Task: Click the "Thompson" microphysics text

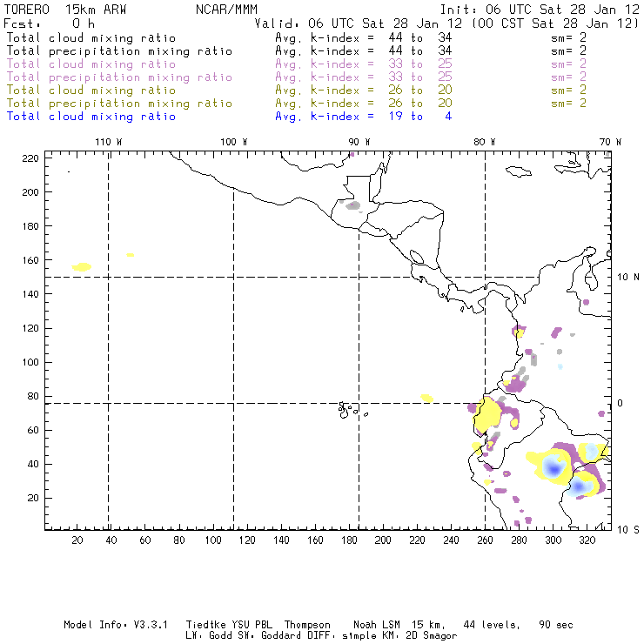Action: [307, 626]
